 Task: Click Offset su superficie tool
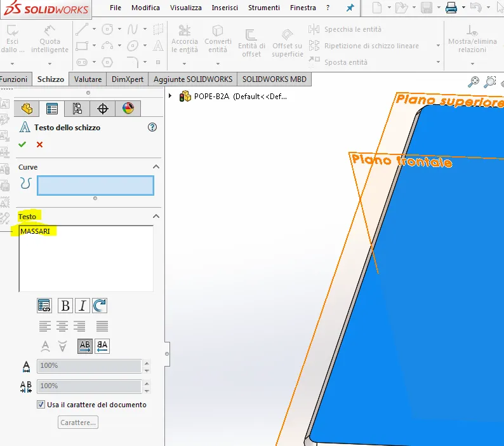point(288,43)
